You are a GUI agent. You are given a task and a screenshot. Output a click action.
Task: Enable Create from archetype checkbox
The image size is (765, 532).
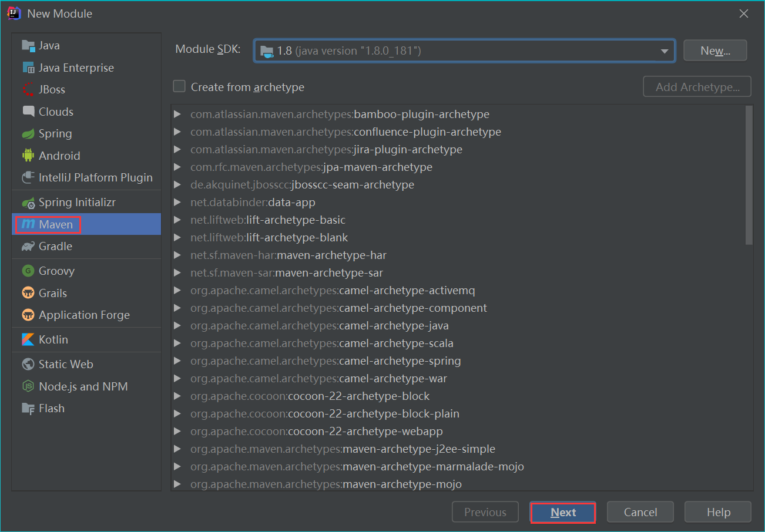click(x=179, y=87)
